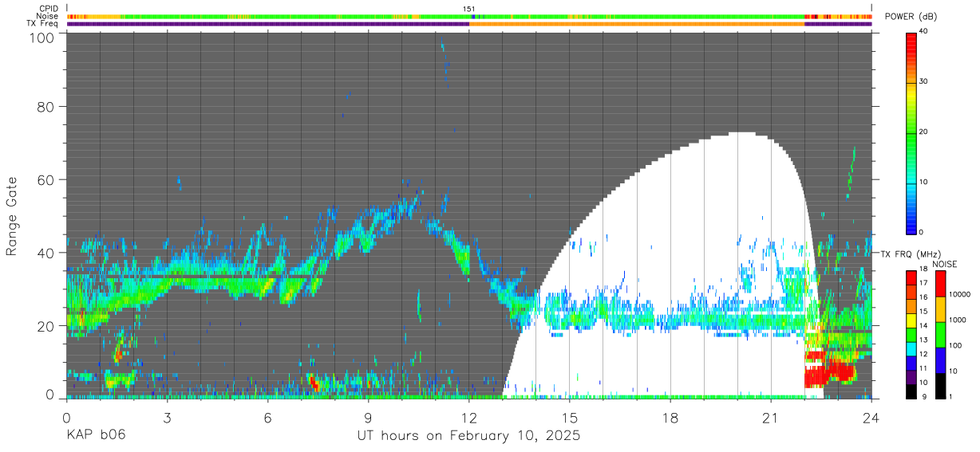Screen dimensions: 980x452
Task: Click the 'KAP b06' radar beam label
Action: coord(96,435)
